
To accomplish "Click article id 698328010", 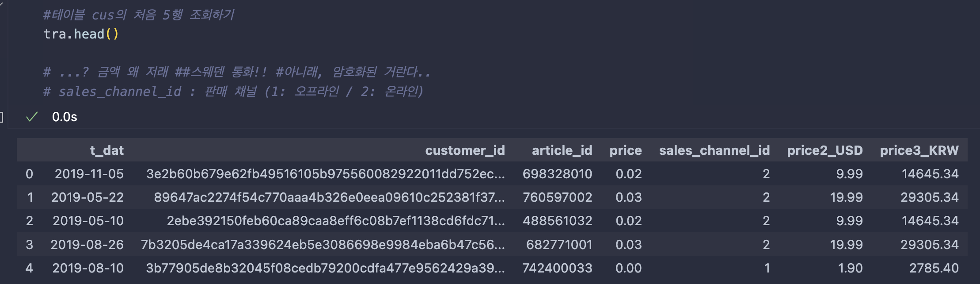I will click(557, 174).
